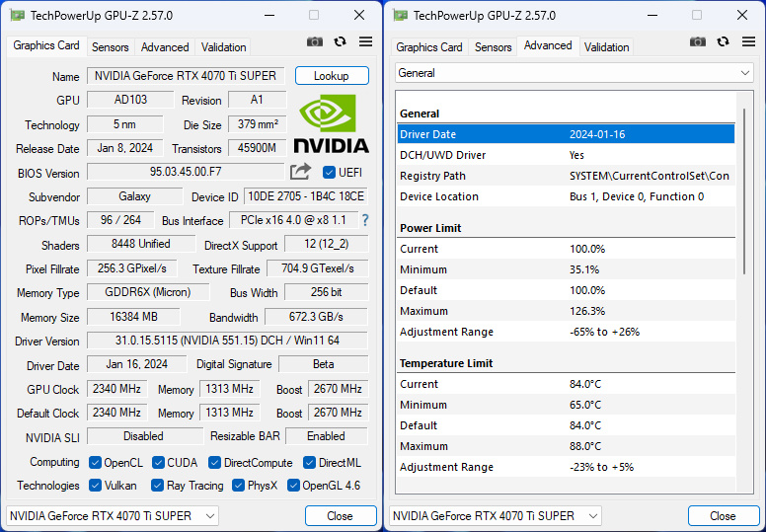Switch to Sensors tab in left window

point(110,47)
